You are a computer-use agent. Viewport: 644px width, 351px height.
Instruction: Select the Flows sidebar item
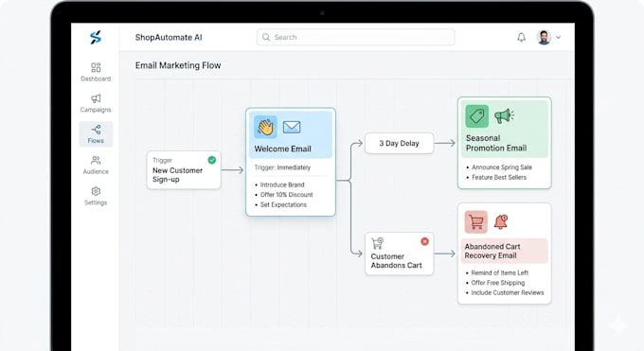(x=96, y=134)
